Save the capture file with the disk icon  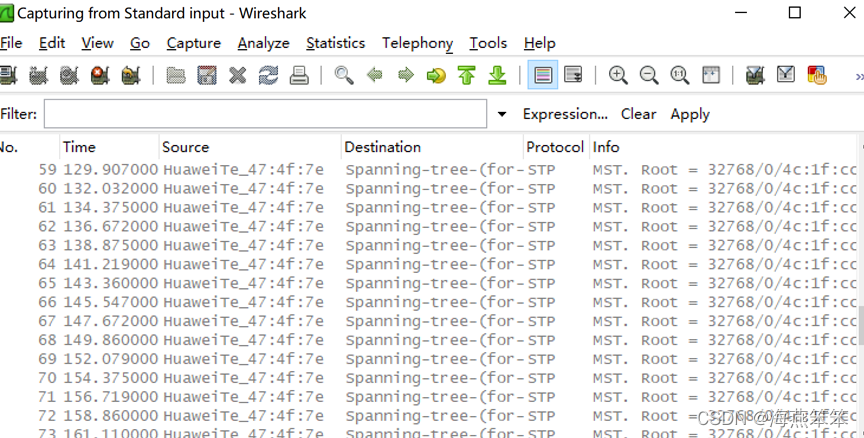coord(207,75)
